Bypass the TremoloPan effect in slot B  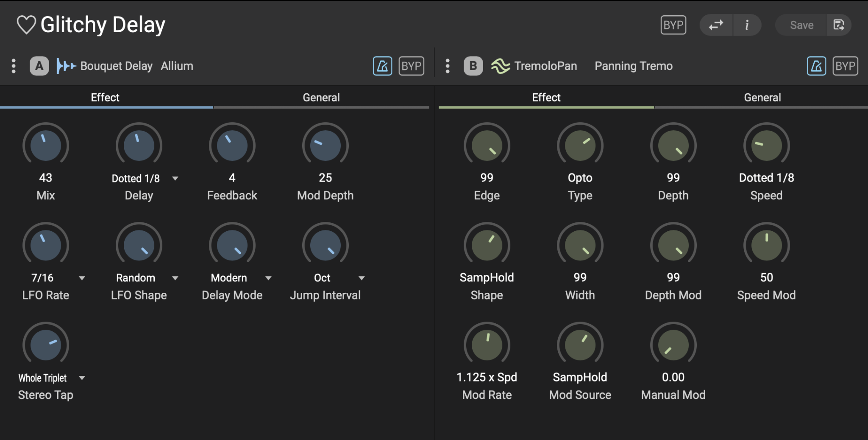[x=845, y=66]
